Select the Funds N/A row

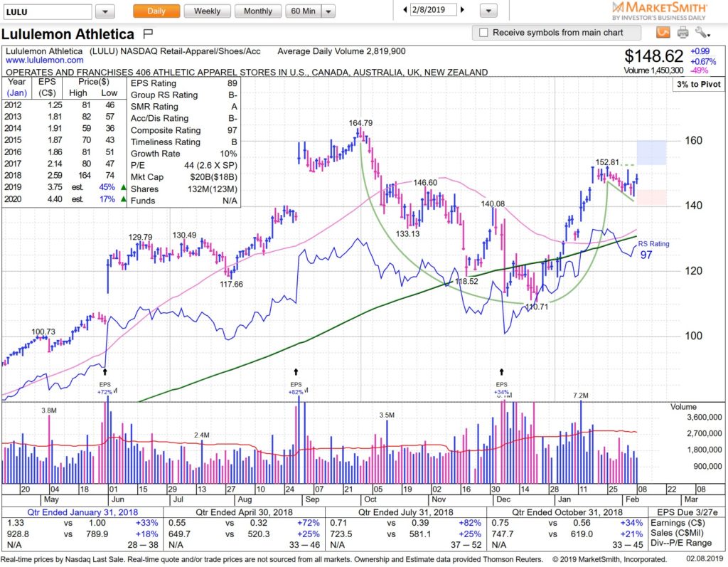[x=184, y=201]
